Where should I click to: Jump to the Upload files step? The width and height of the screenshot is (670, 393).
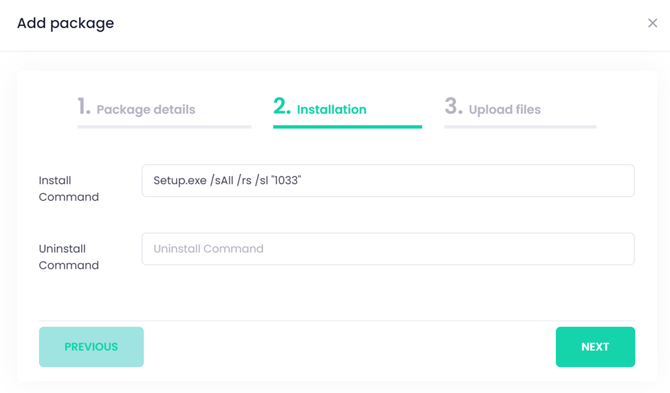(x=505, y=110)
